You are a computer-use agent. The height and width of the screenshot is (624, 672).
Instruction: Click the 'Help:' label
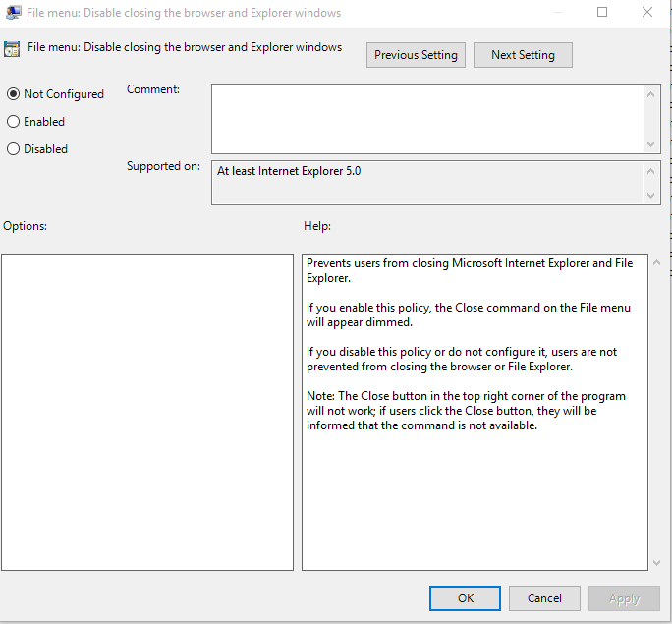(317, 226)
